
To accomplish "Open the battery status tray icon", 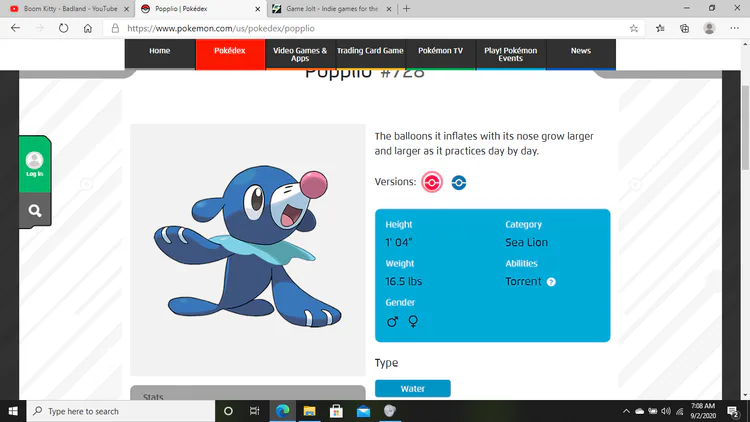I will click(653, 411).
